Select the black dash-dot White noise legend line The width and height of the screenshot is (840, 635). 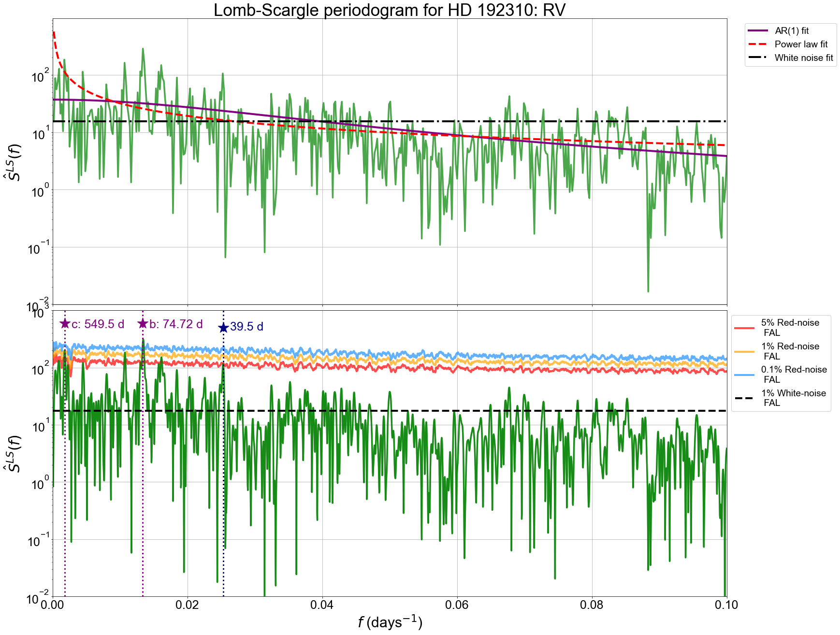758,58
